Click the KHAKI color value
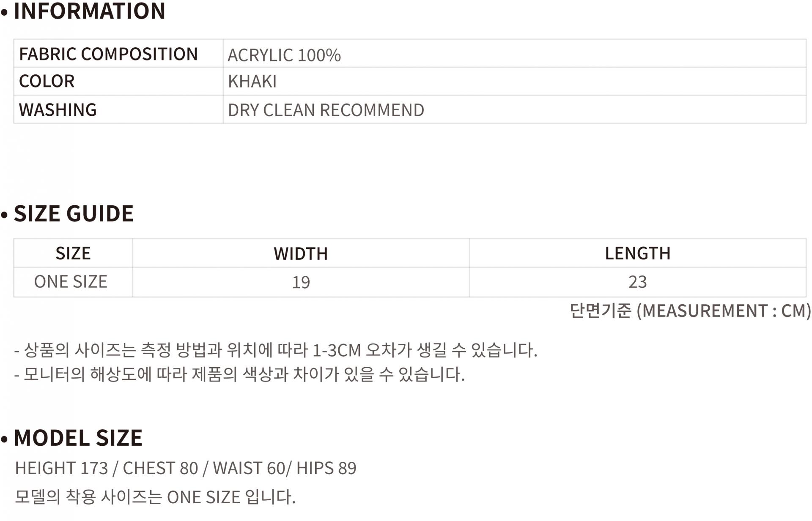 point(252,82)
